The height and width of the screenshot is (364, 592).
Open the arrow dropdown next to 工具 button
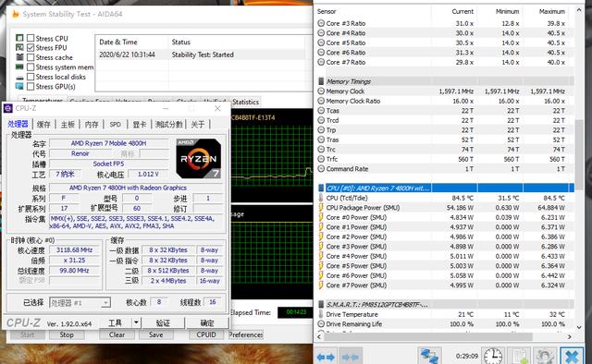coord(136,322)
